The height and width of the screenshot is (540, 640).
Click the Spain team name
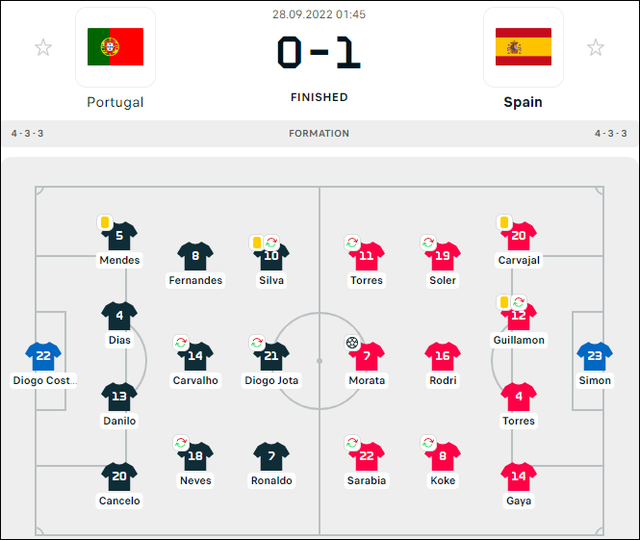click(x=523, y=102)
